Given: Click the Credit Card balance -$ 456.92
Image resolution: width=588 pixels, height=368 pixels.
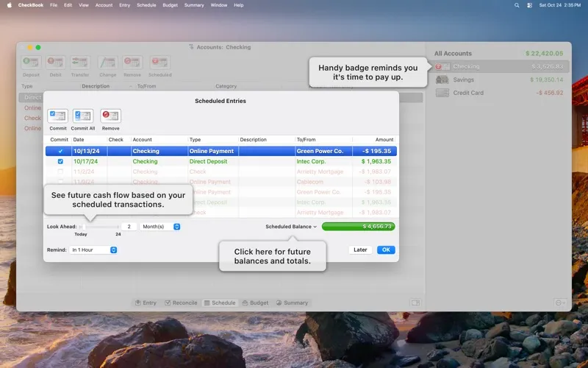Looking at the screenshot, I should (549, 93).
